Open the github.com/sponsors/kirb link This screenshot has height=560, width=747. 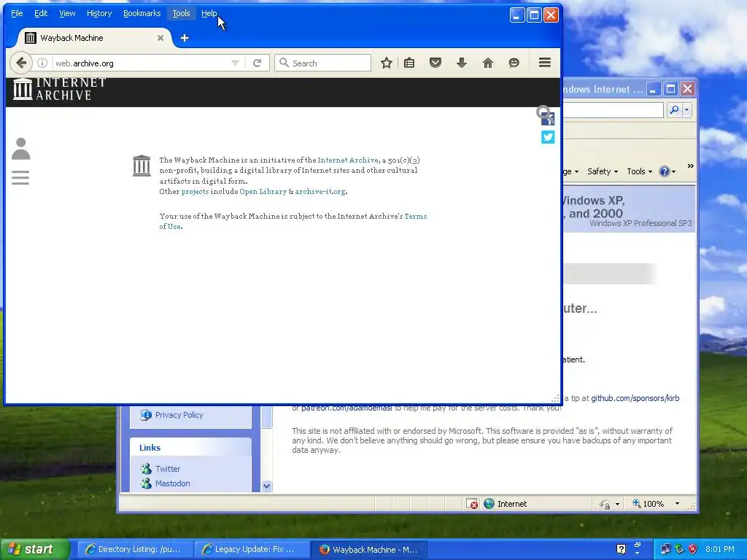click(x=635, y=398)
